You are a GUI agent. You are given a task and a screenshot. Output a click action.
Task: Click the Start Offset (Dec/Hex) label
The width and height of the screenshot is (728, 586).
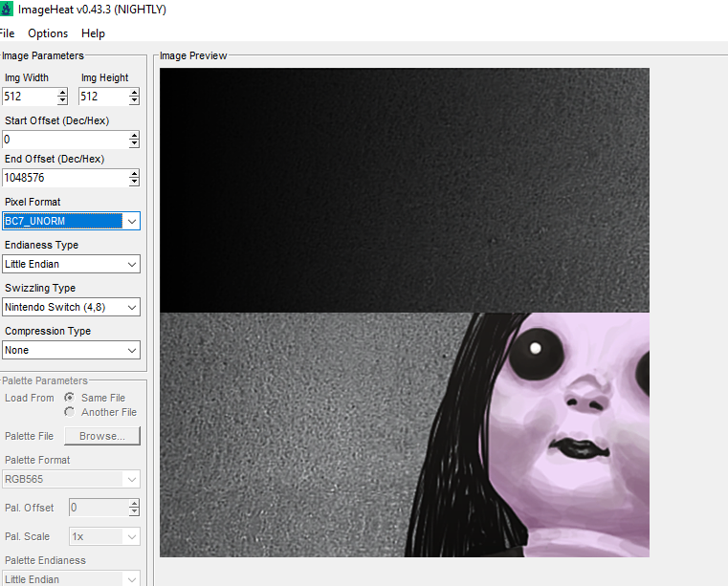tap(57, 120)
